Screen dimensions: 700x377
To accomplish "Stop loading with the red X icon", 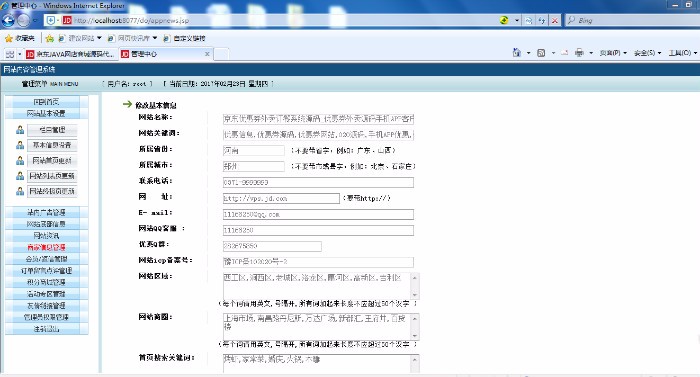I will [554, 21].
